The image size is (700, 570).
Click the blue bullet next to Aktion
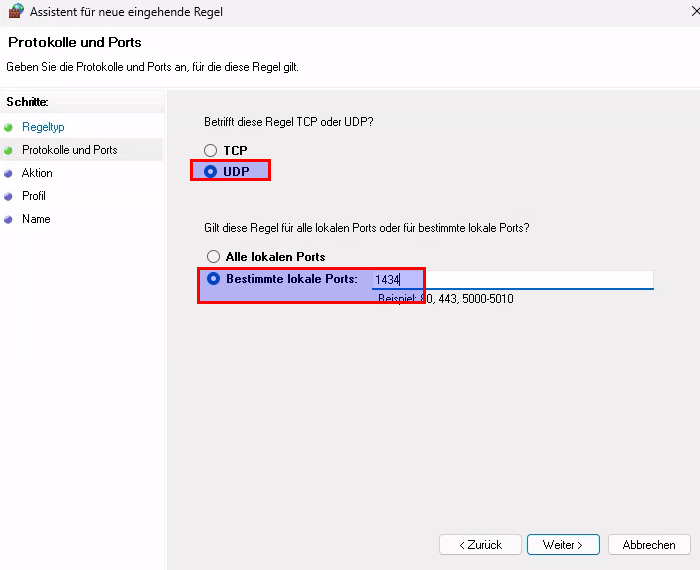tap(9, 174)
